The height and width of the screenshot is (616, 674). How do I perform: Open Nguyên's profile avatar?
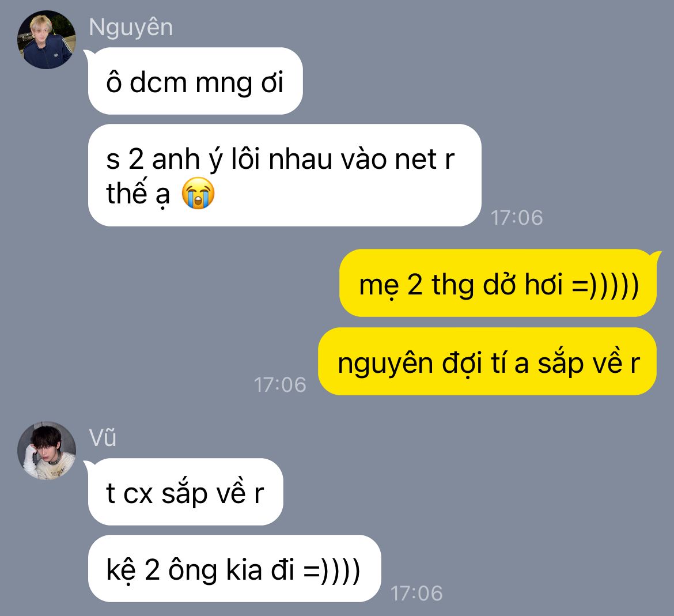pyautogui.click(x=47, y=40)
